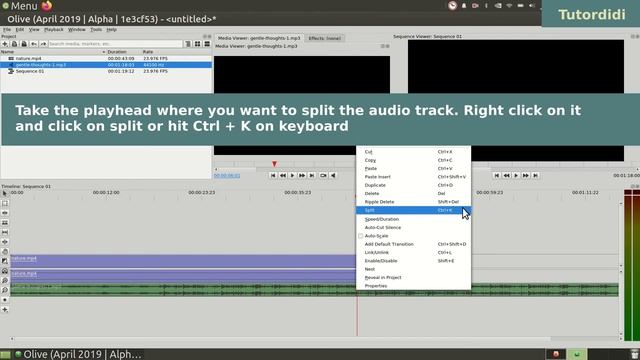Go to start in Media Viewer
This screenshot has width=640, height=360.
[x=273, y=176]
